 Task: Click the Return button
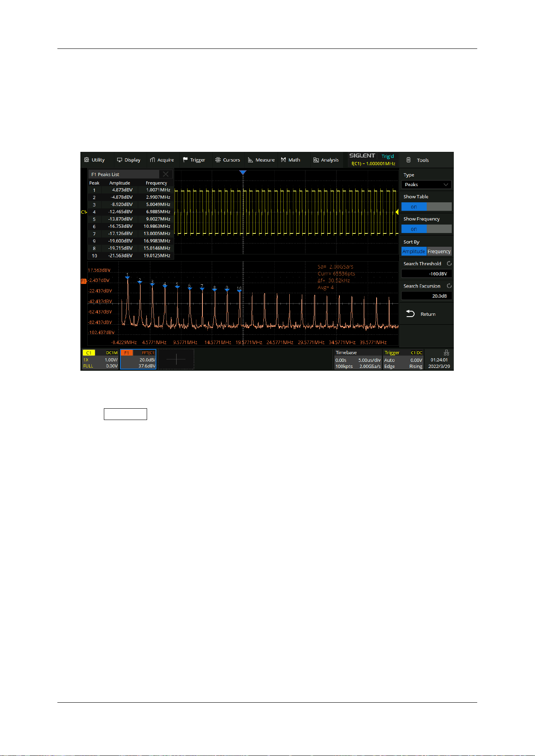coord(426,314)
